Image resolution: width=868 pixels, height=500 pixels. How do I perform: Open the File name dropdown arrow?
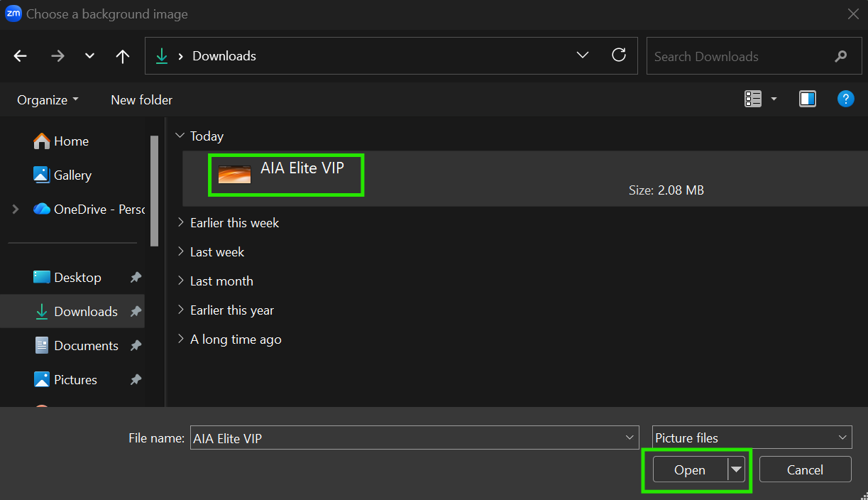pyautogui.click(x=630, y=438)
